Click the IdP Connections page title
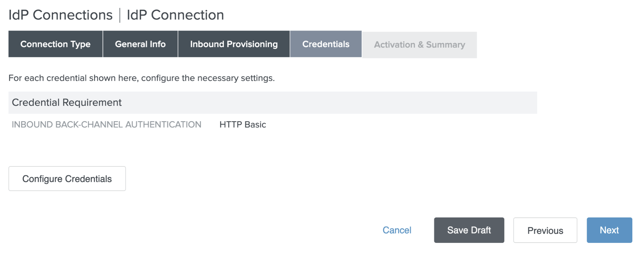The height and width of the screenshot is (253, 644). pos(60,15)
